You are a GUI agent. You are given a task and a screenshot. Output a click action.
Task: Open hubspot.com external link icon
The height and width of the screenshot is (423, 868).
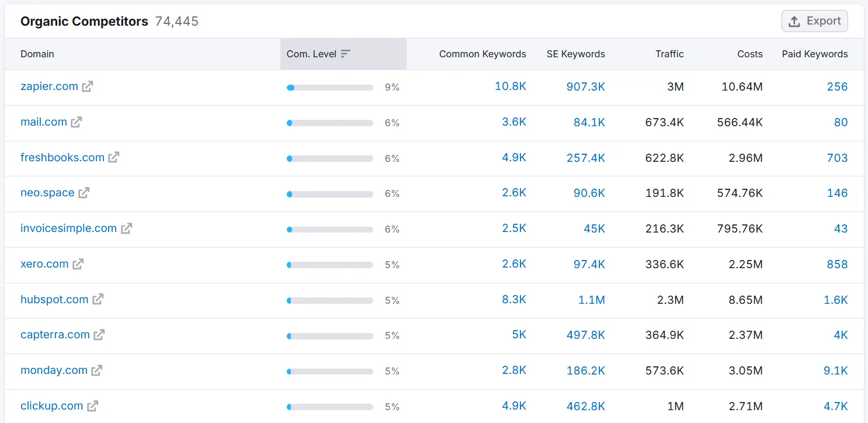98,299
